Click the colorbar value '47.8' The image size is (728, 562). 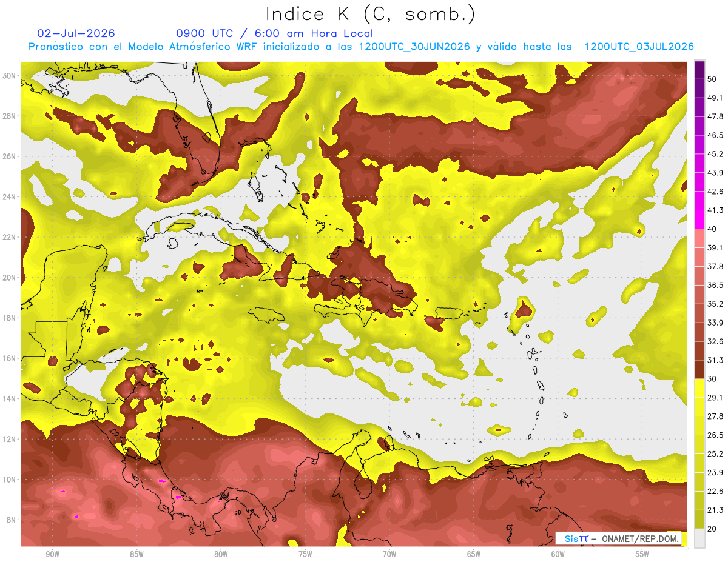pyautogui.click(x=715, y=116)
